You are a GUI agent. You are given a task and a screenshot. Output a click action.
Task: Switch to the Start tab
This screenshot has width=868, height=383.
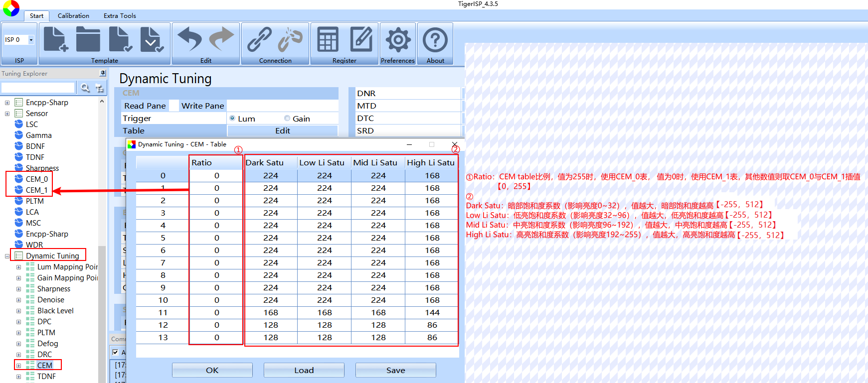click(x=36, y=15)
